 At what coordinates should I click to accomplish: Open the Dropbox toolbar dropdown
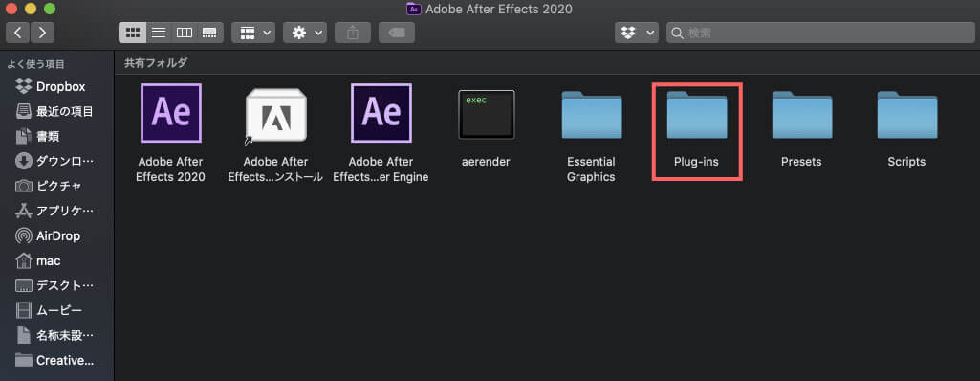tap(637, 33)
